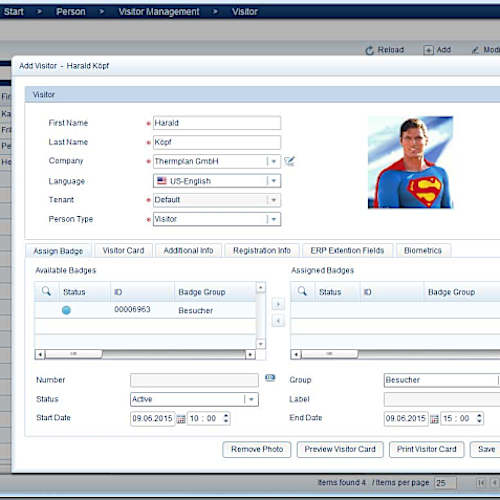Open the Status dropdown set to Active
Viewport: 500px width, 500px height.
pyautogui.click(x=251, y=399)
